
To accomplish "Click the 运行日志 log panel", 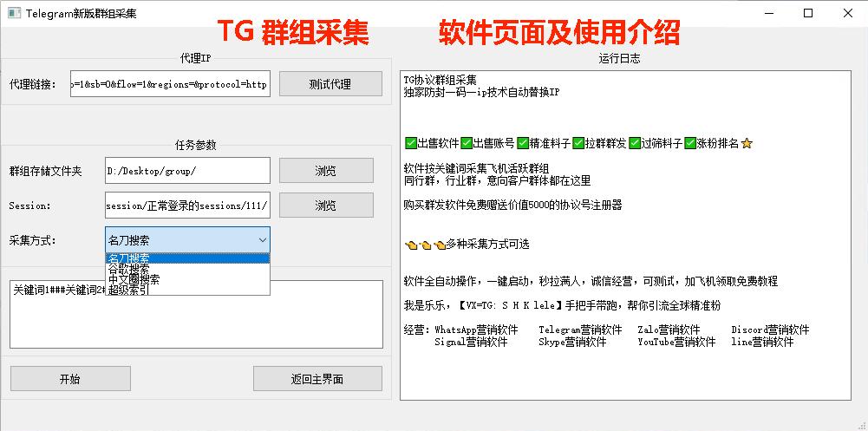I will coord(625,235).
